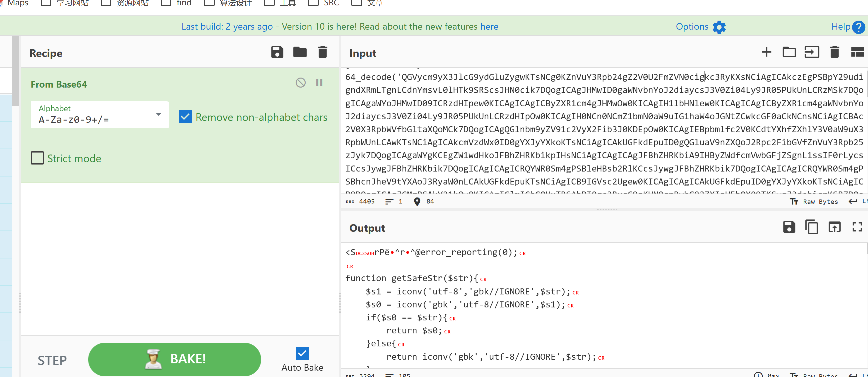Copy raw output to clipboard
Image resolution: width=868 pixels, height=377 pixels.
(811, 227)
